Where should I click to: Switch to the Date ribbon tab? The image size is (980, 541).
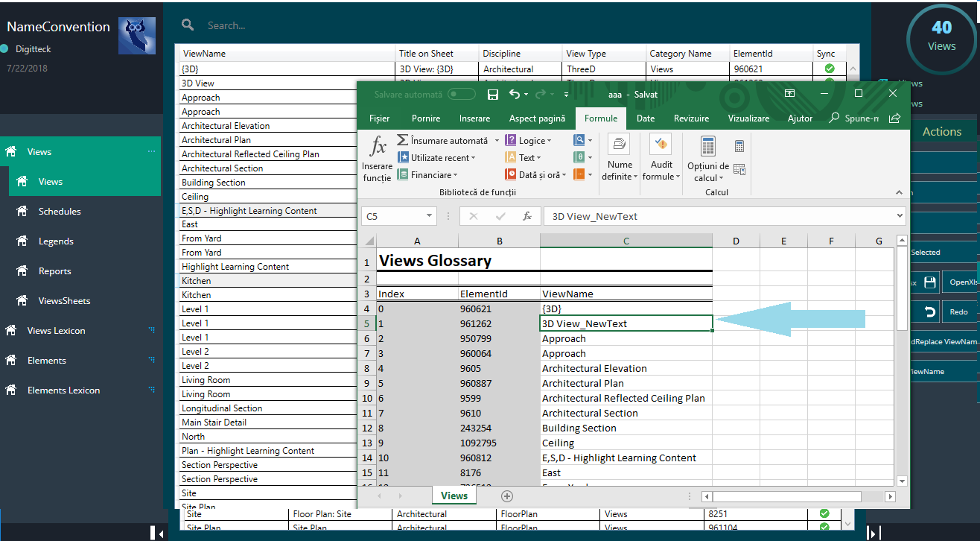[x=646, y=118]
